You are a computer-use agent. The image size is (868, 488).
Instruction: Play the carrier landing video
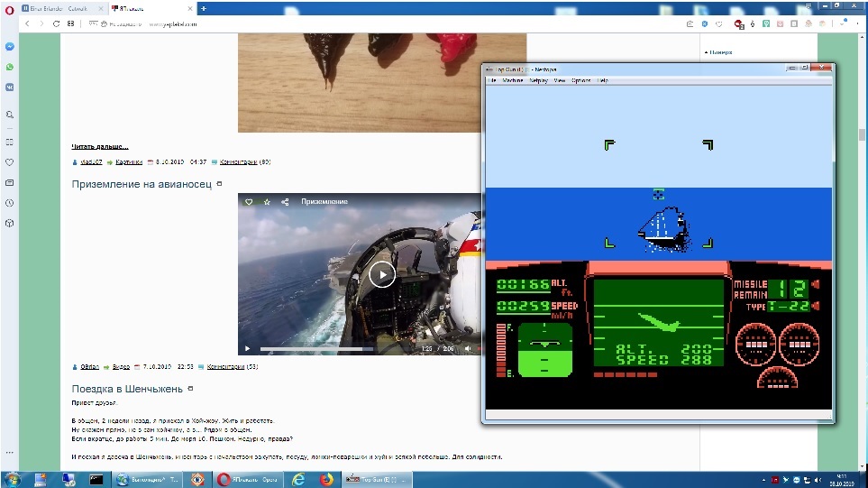[382, 274]
